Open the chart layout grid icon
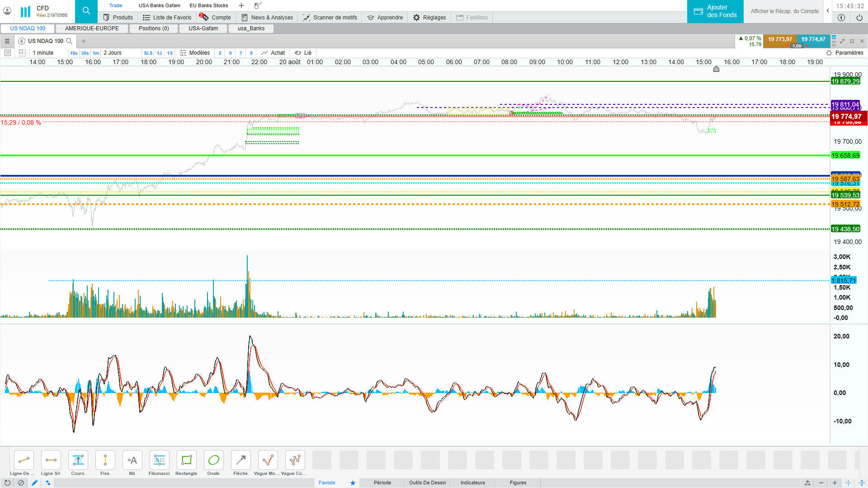The width and height of the screenshot is (868, 488). tap(22, 53)
